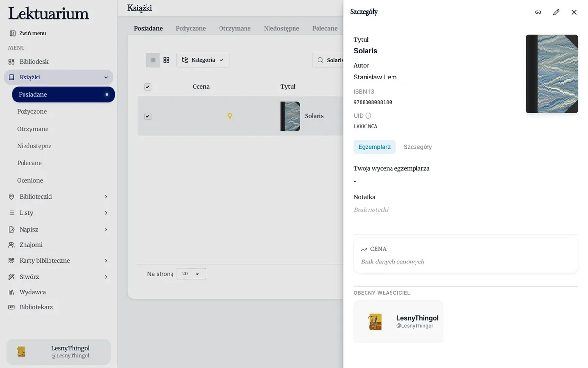Click the Lektuarium logo
The height and width of the screenshot is (368, 588).
point(49,13)
